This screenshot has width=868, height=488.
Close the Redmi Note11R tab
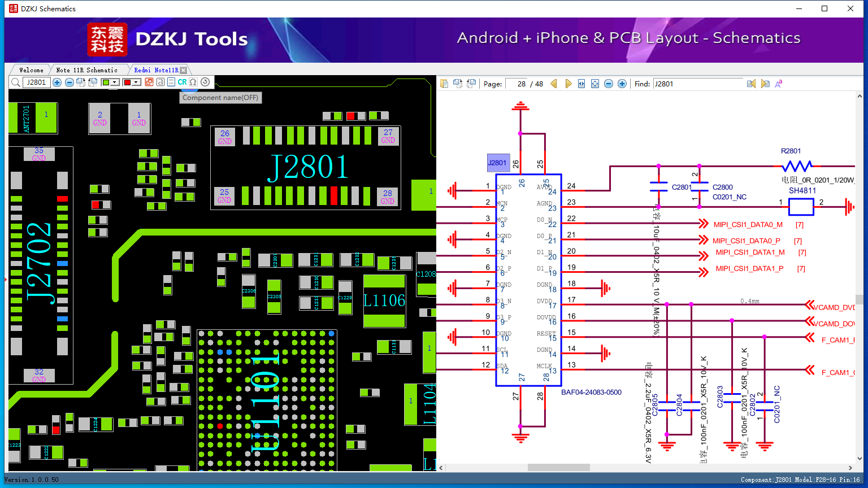[183, 70]
